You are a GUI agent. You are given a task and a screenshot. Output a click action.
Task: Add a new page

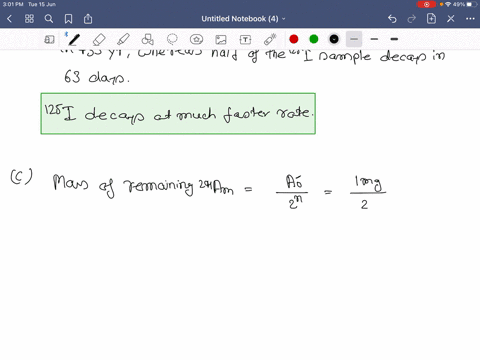(431, 19)
